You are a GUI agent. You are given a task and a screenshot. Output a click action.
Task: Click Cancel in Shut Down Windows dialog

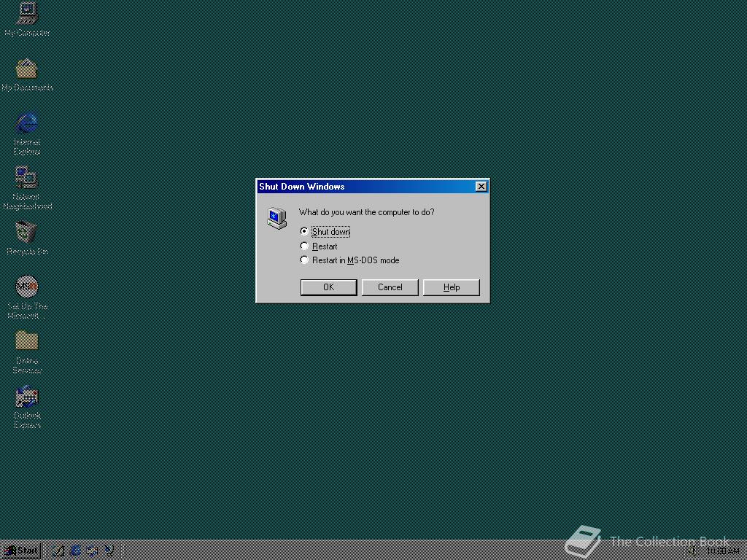click(390, 287)
